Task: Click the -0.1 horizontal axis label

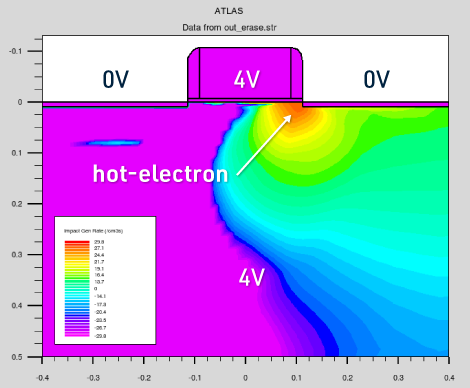Action: coord(195,378)
